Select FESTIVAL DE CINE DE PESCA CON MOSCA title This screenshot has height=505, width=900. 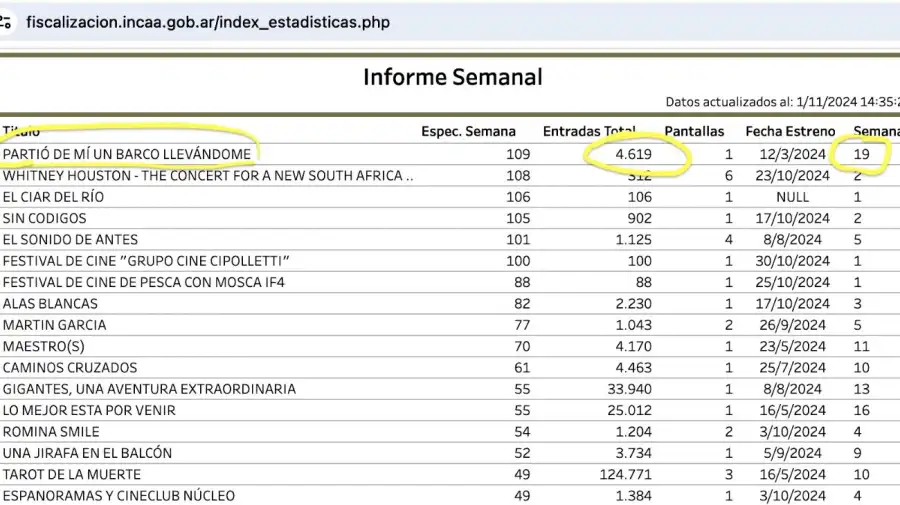click(143, 282)
